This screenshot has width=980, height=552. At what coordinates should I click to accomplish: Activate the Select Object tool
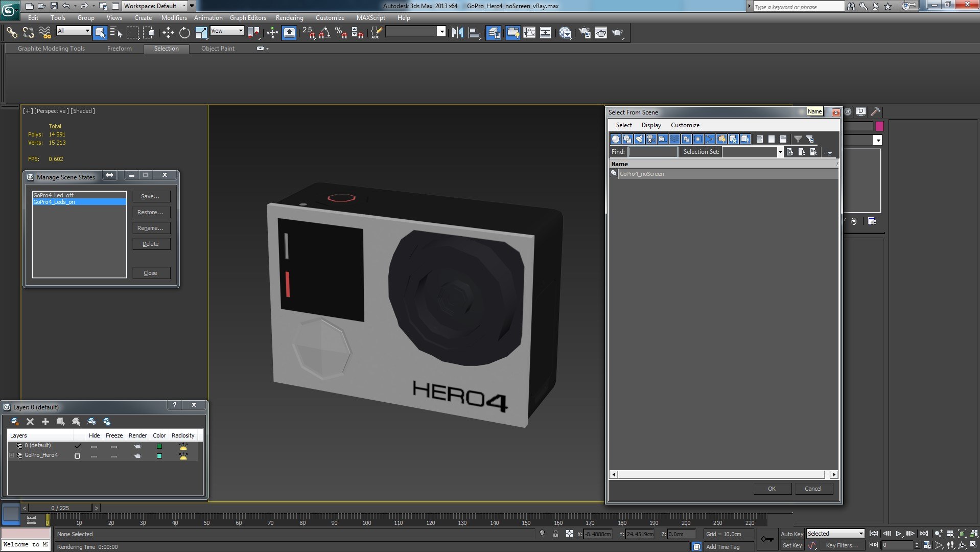[100, 33]
